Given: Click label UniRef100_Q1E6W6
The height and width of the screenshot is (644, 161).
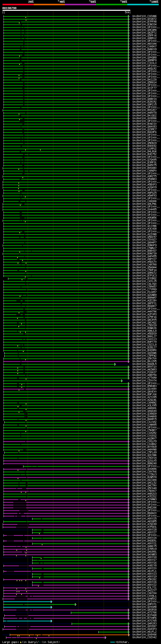Looking at the screenshot, I should [x=144, y=353].
